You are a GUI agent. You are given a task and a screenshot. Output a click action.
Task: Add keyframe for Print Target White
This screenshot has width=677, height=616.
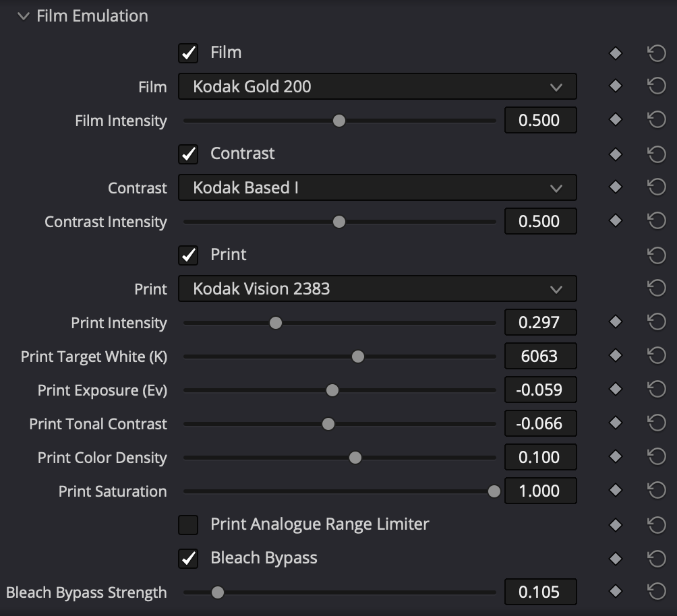(615, 355)
